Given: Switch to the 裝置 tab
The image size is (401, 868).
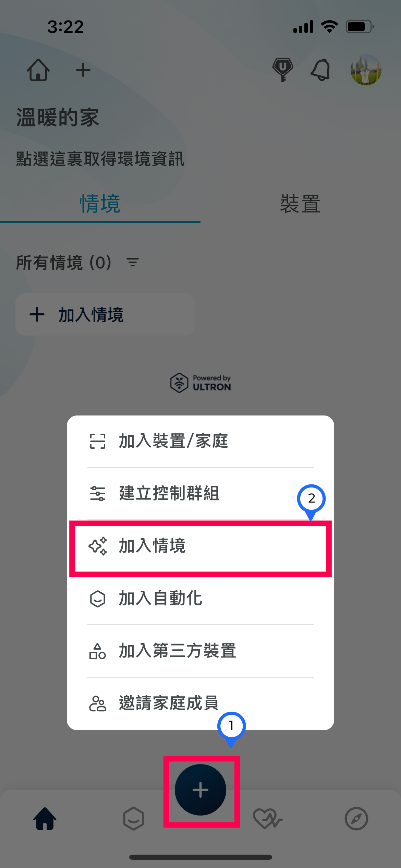Looking at the screenshot, I should click(x=301, y=204).
